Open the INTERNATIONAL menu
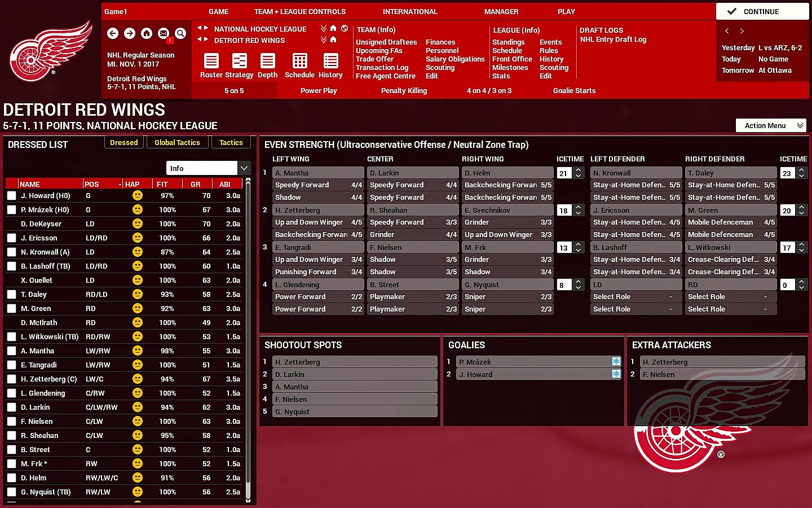 pos(410,11)
